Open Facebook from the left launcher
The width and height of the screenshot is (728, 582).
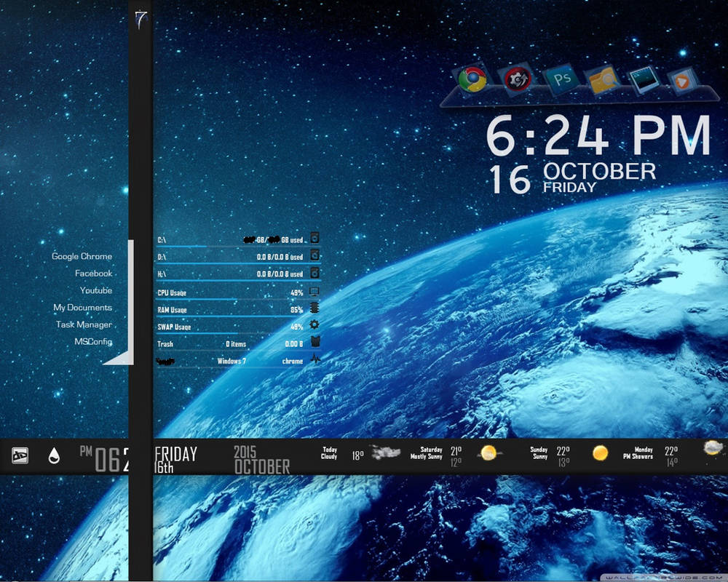pos(92,273)
